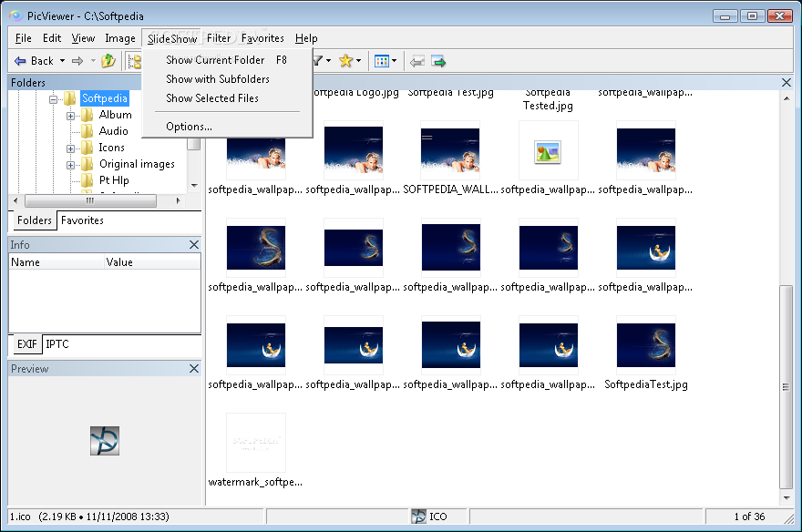802x532 pixels.
Task: Click the 1 of 36 status counter
Action: [749, 517]
